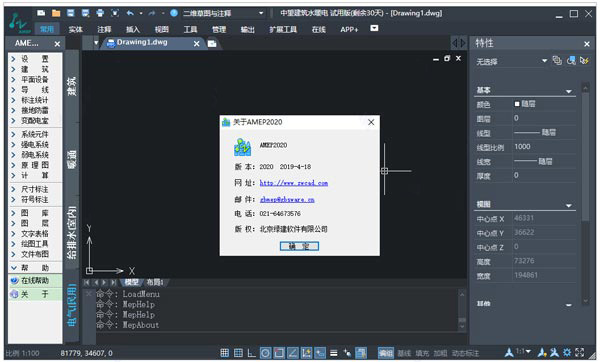Open a file via the yellow folder icon
The width and height of the screenshot is (600, 362).
pos(56,13)
